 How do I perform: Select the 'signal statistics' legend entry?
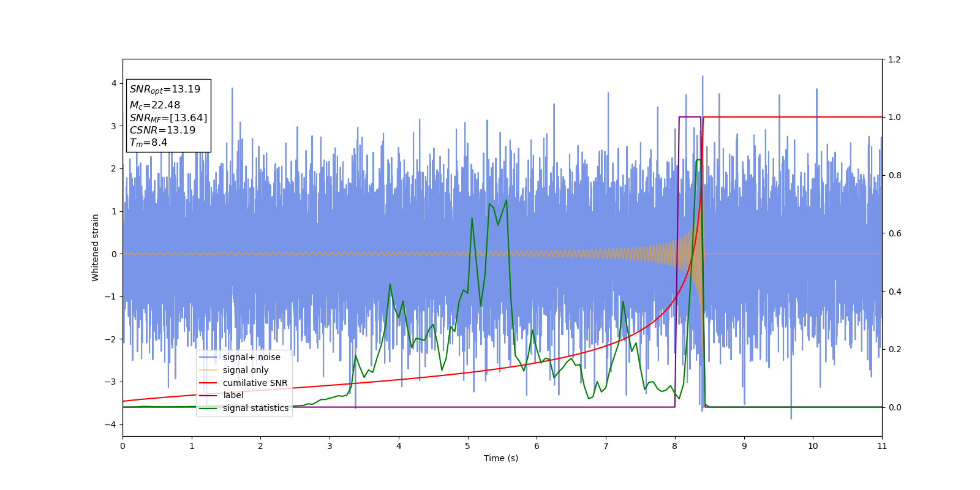click(x=244, y=408)
